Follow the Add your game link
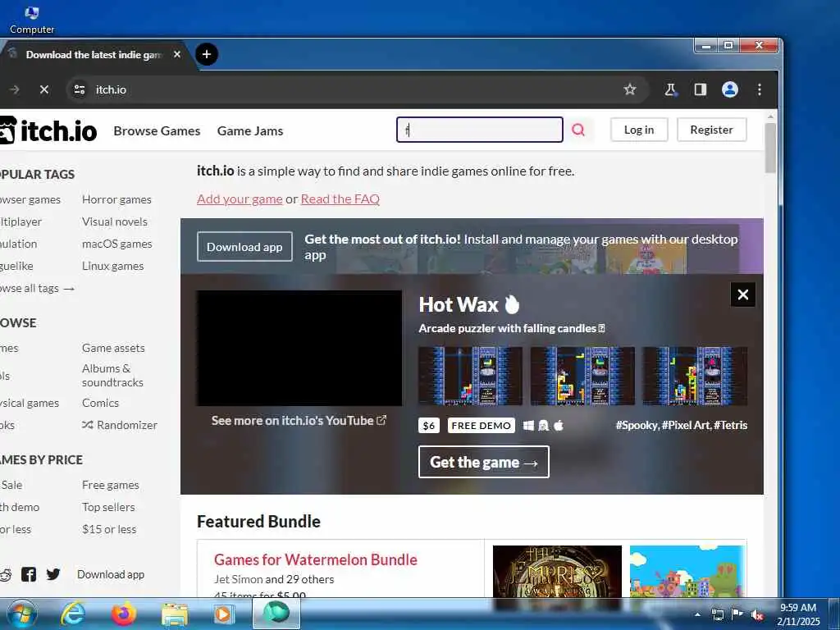The width and height of the screenshot is (840, 630). click(240, 199)
